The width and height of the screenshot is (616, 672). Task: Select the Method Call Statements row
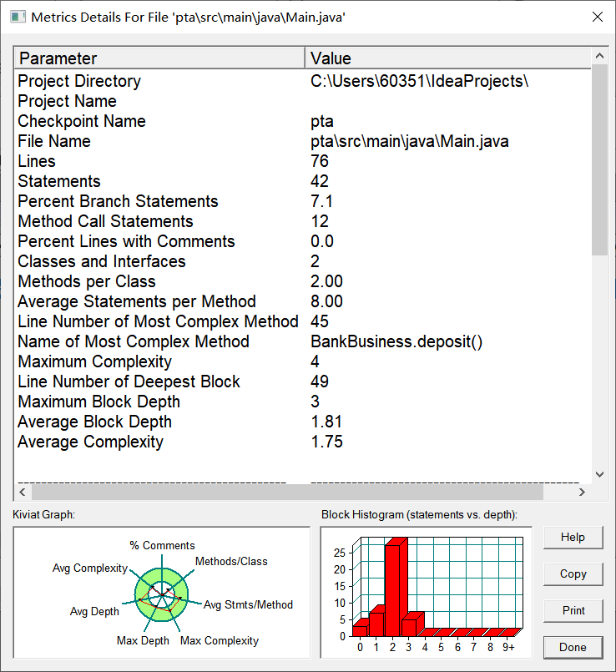pos(303,221)
